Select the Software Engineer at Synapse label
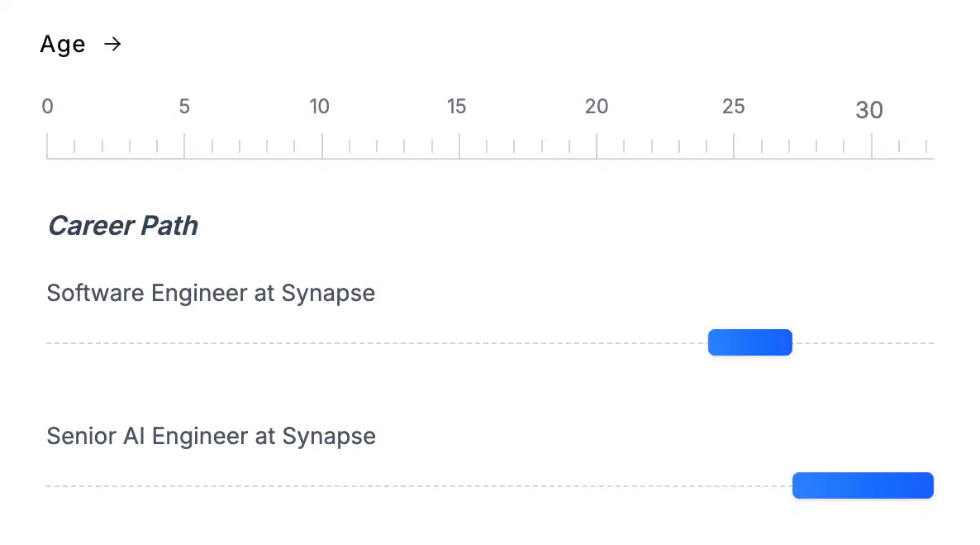980x545 pixels. 211,293
